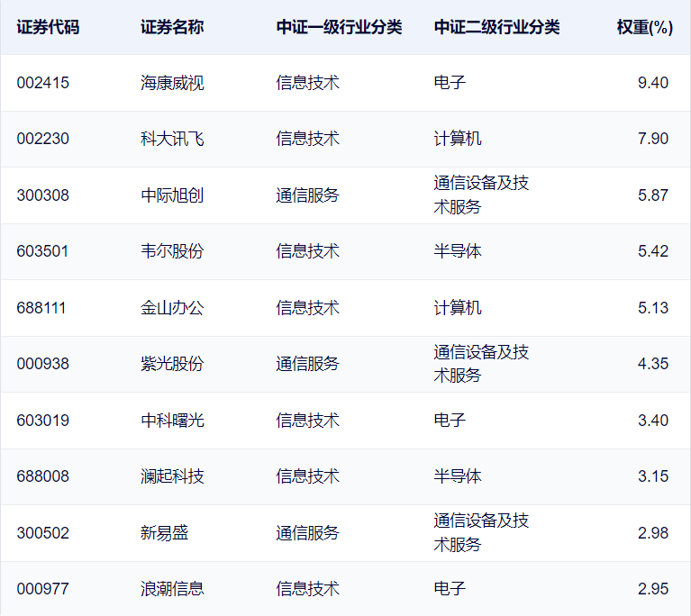Click the weight value 3.40
Viewport: 691px width, 616px height.
(x=653, y=421)
